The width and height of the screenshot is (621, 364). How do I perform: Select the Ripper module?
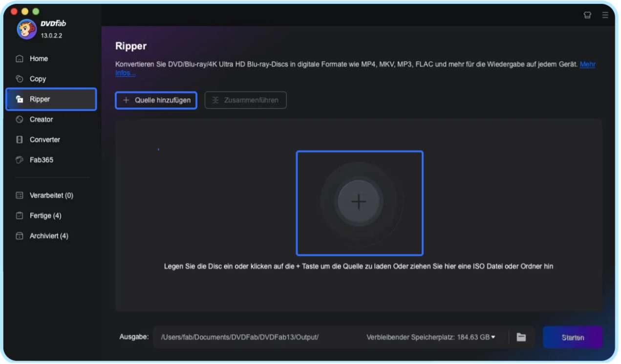coord(51,99)
